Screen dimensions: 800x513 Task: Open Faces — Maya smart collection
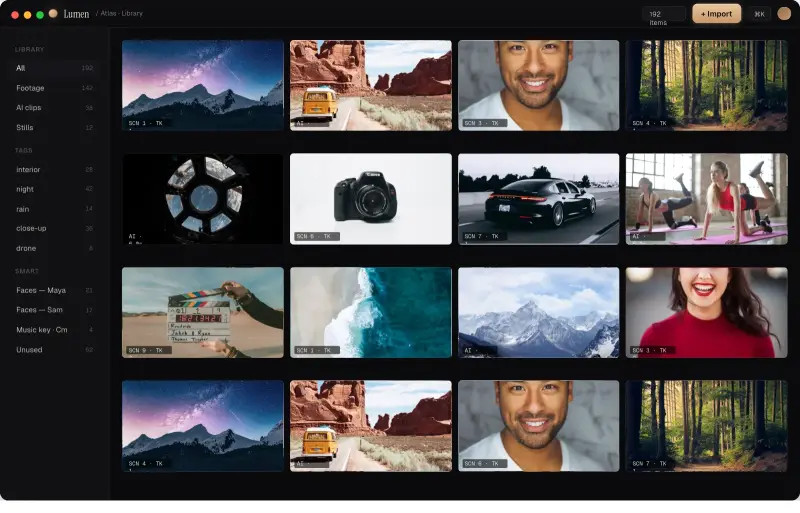coord(54,290)
